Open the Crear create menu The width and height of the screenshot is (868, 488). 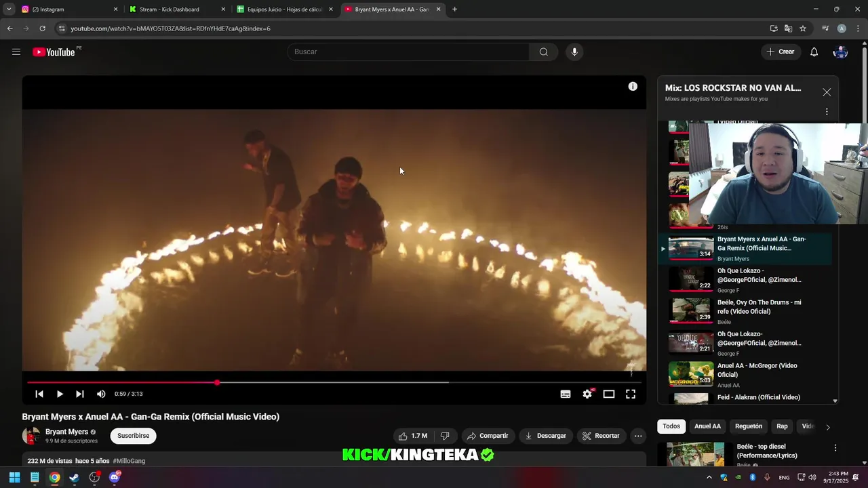click(781, 52)
